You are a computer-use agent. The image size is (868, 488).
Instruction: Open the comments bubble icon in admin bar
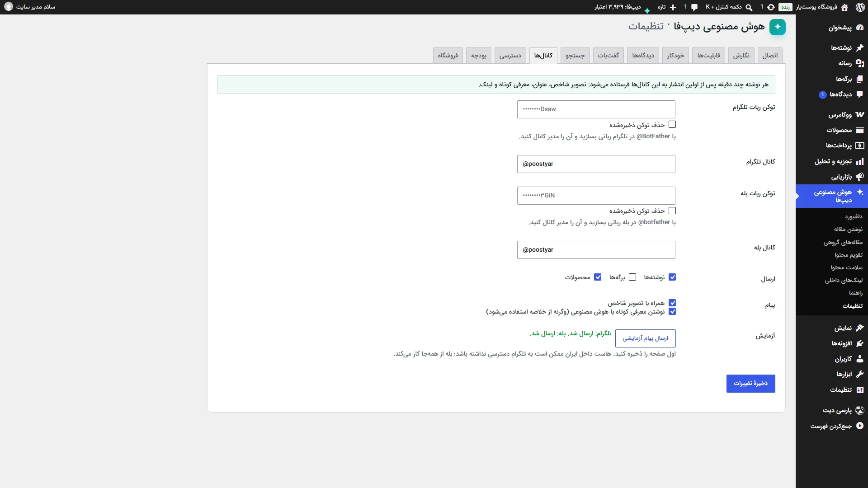click(694, 7)
